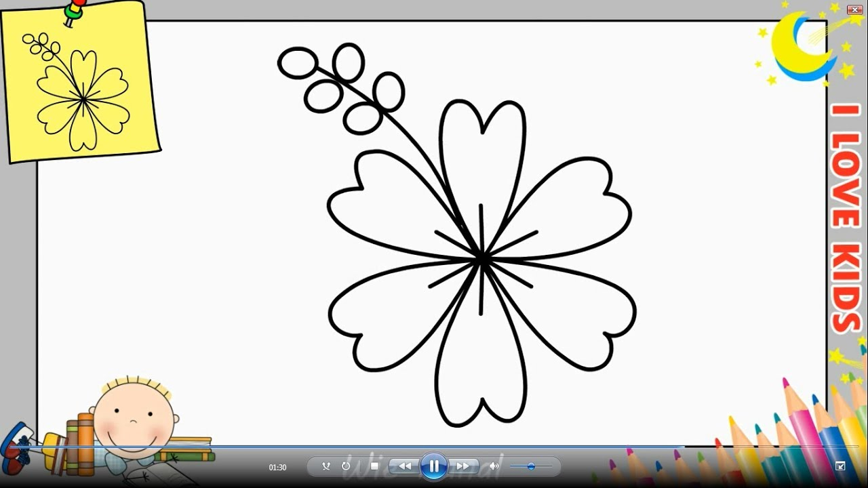Click the cartoon kid's face
This screenshot has width=868, height=488.
132,417
